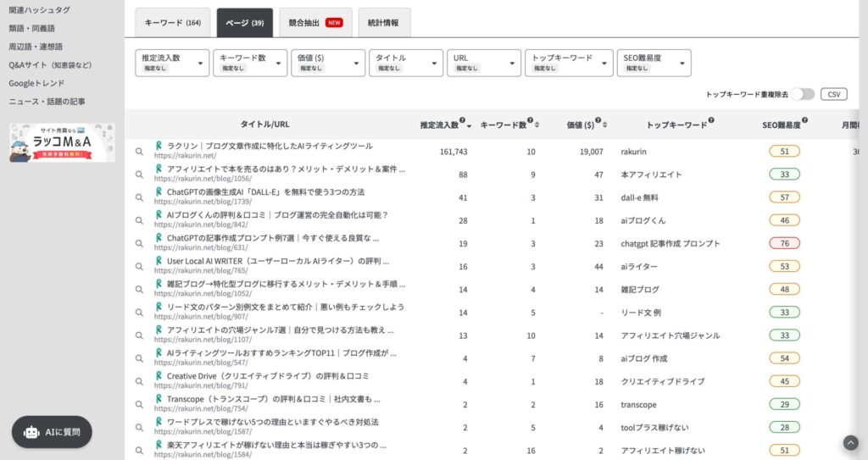Screen dimensions: 868x460
Task: Click the 推定流入数 value 161,743
Action: pyautogui.click(x=453, y=152)
